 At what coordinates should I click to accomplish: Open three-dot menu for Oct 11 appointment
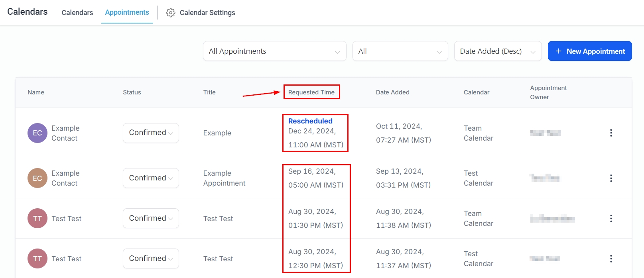point(611,133)
